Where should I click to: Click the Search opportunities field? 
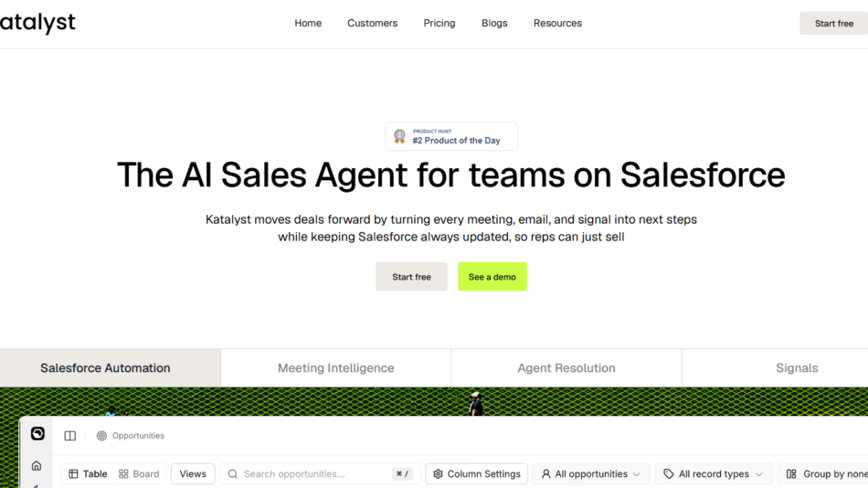(320, 473)
